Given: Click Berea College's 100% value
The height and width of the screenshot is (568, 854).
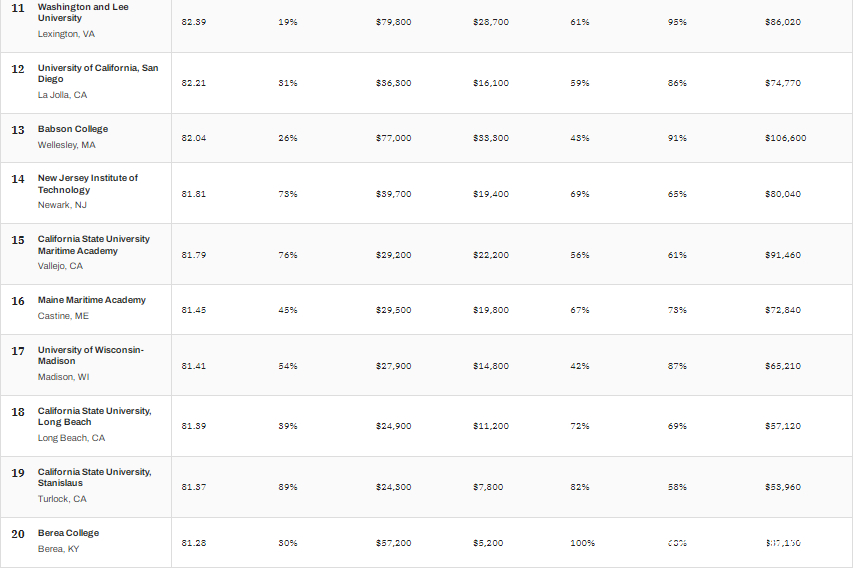Looking at the screenshot, I should [582, 543].
